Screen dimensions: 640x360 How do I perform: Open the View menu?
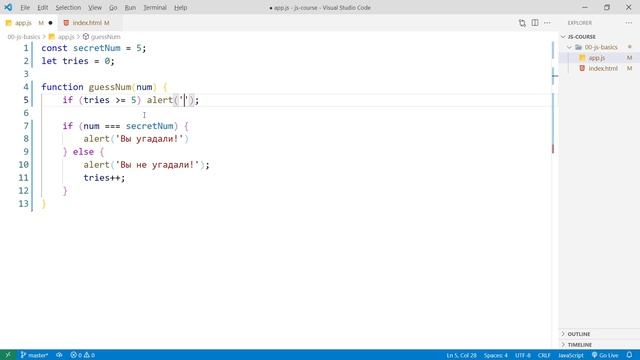95,7
